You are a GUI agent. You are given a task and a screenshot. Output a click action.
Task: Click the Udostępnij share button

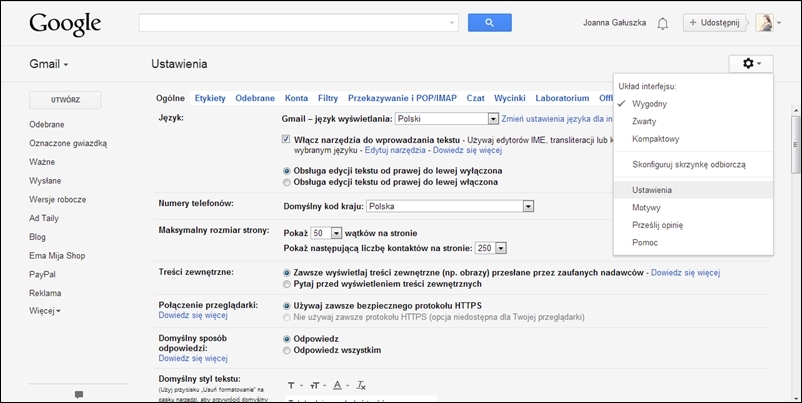point(715,23)
